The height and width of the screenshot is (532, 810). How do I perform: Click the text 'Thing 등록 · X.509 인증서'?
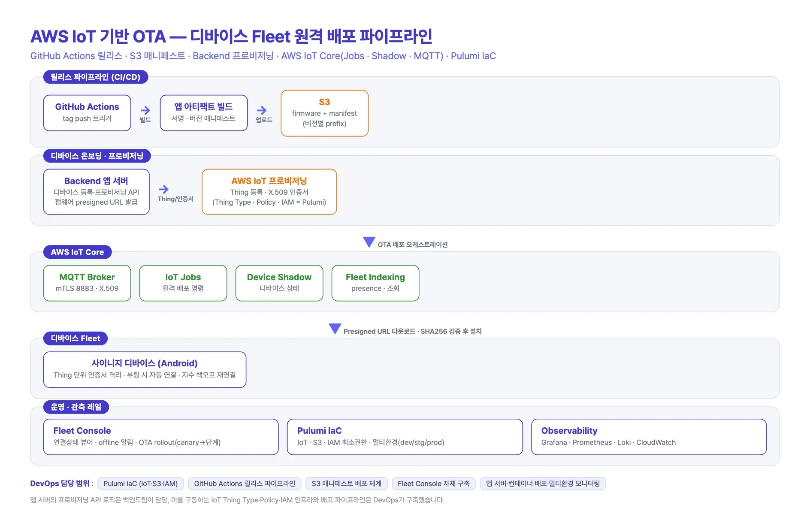coord(269,192)
